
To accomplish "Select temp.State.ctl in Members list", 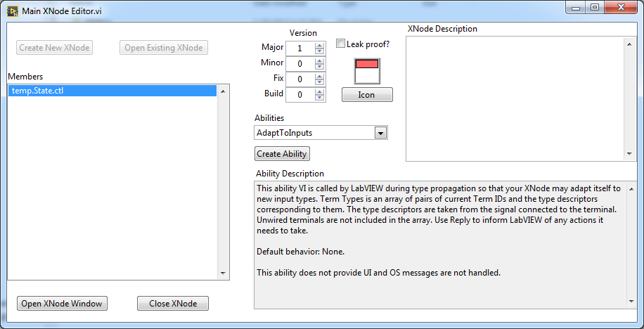I will pyautogui.click(x=112, y=91).
